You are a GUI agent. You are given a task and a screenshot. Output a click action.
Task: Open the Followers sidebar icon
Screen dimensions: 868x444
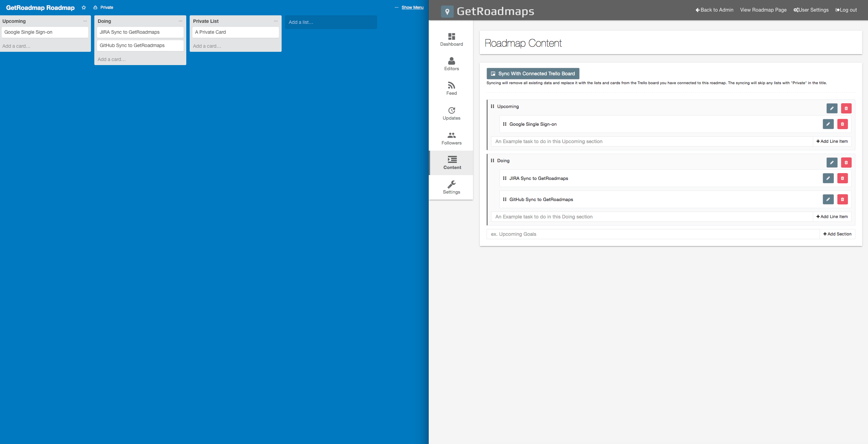[x=451, y=138]
